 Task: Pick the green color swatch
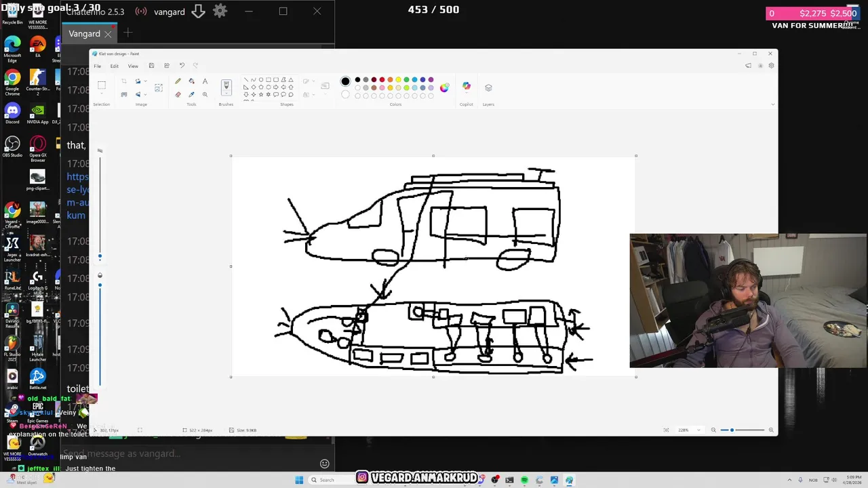(406, 79)
